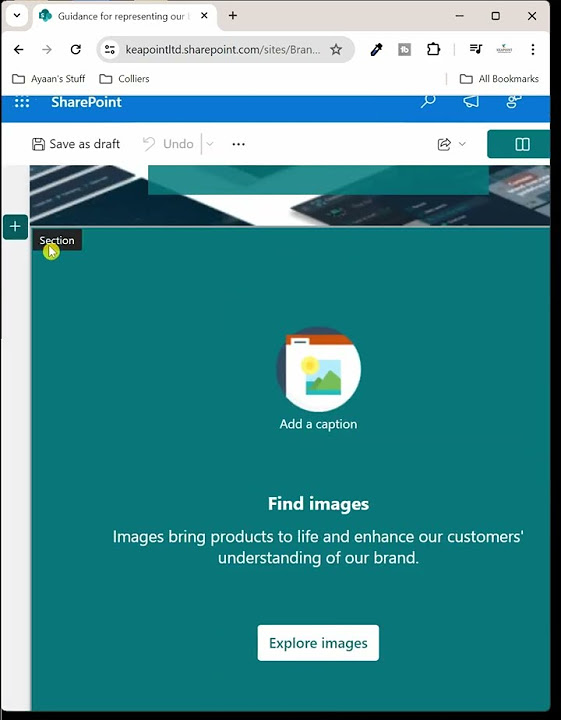
Task: Click the Find images heading
Action: 318,504
